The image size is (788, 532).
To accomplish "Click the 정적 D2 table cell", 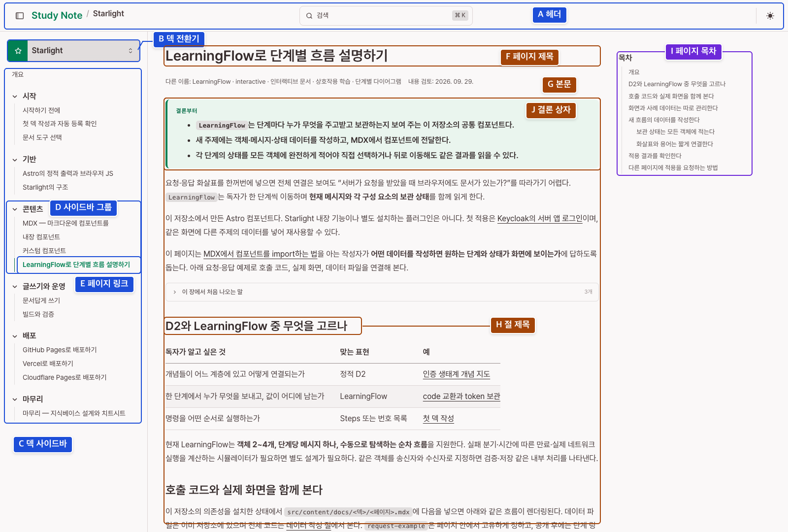I will click(x=353, y=374).
